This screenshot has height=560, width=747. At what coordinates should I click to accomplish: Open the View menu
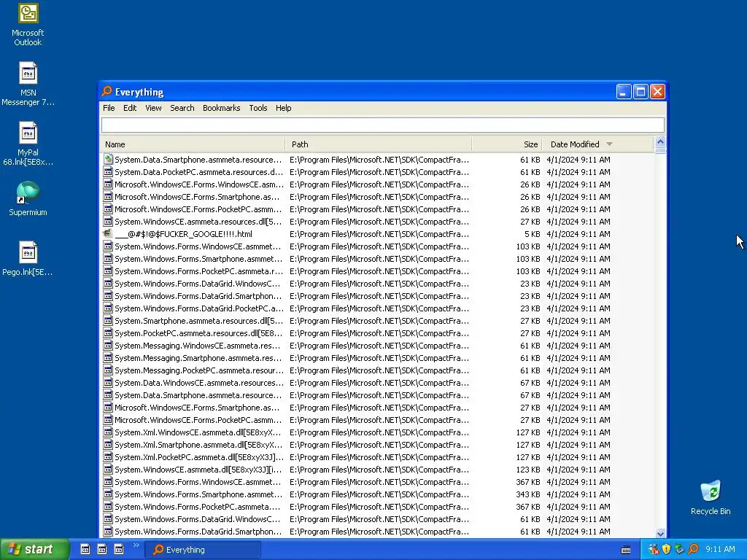153,108
